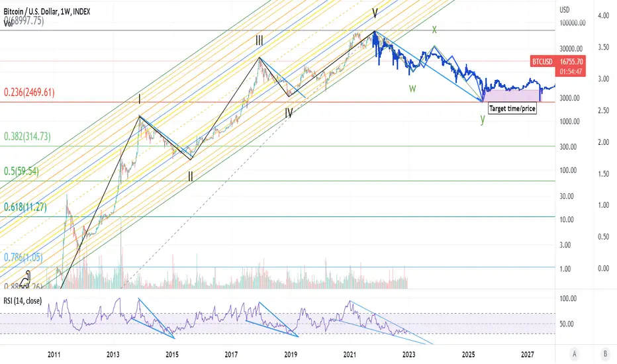Click the 3000.00 price axis value
The width and height of the screenshot is (617, 364).
pyautogui.click(x=570, y=98)
